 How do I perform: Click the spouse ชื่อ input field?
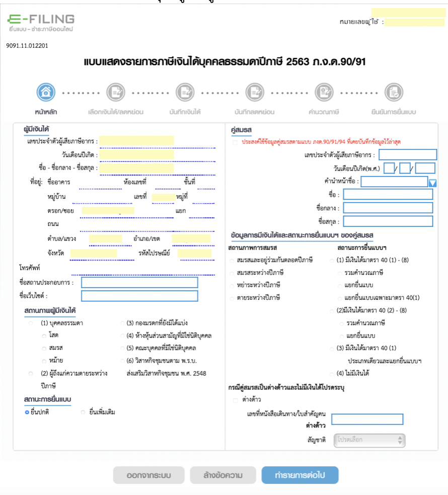click(388, 194)
